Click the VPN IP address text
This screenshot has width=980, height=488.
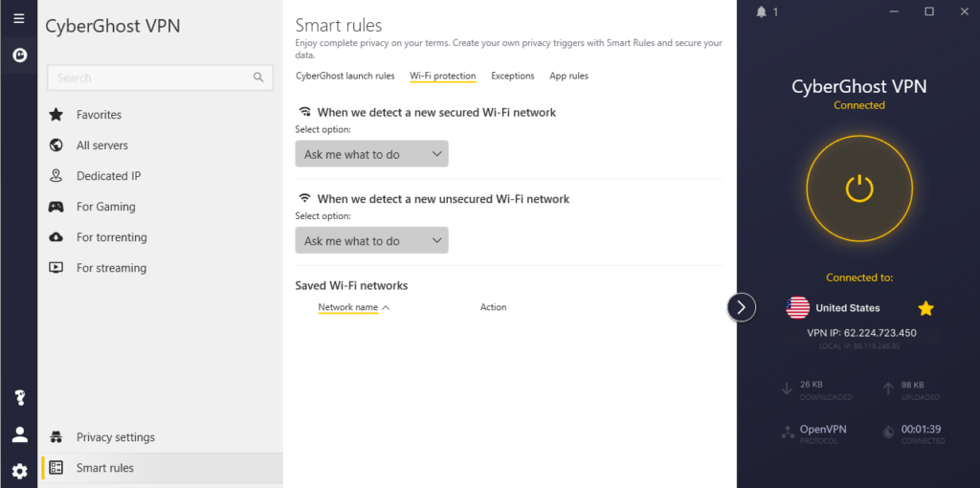pos(862,333)
